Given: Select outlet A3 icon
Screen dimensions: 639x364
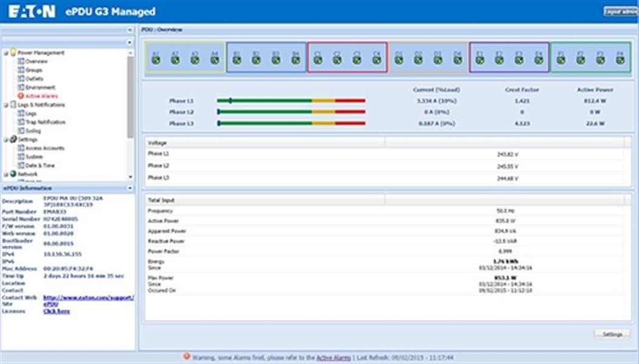Looking at the screenshot, I should tap(195, 60).
